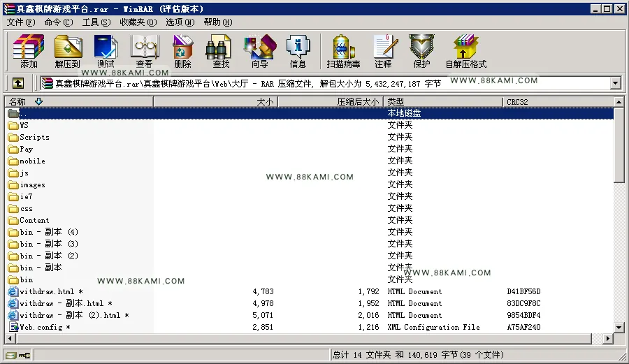
Task: Click the vertical scrollbar down arrow
Action: [619, 328]
